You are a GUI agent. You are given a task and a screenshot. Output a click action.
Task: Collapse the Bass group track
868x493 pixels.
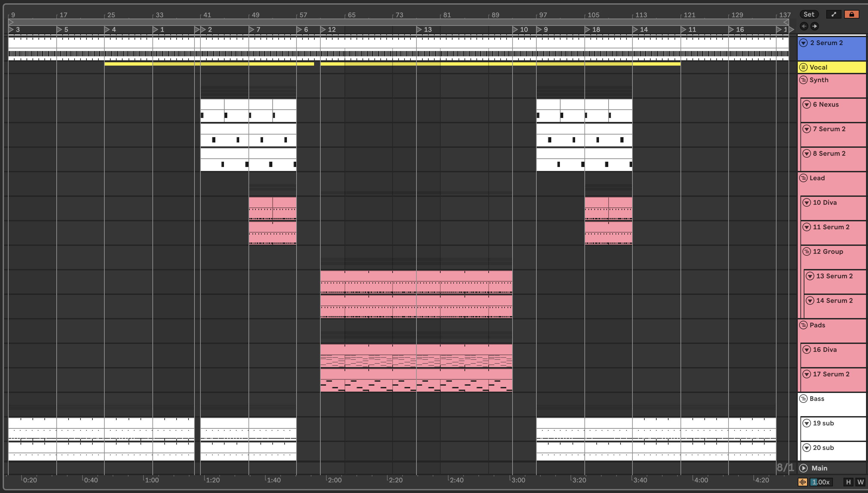click(803, 399)
